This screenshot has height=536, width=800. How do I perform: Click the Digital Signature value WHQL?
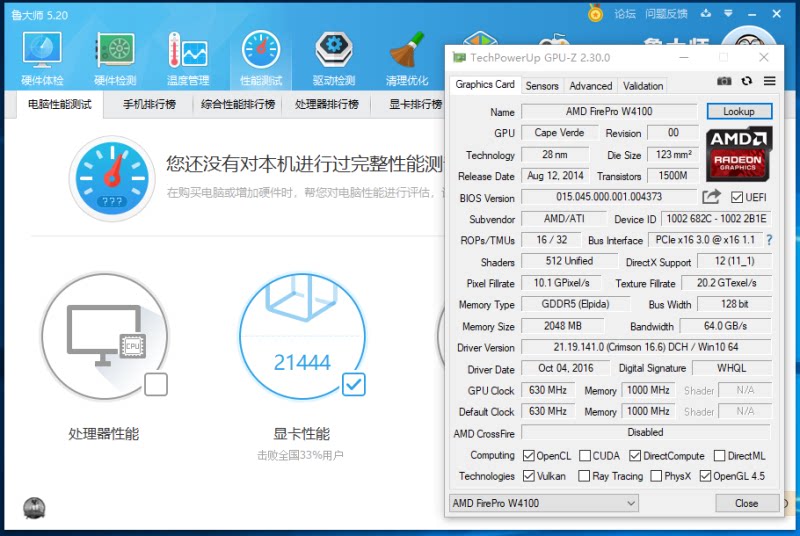click(x=732, y=368)
